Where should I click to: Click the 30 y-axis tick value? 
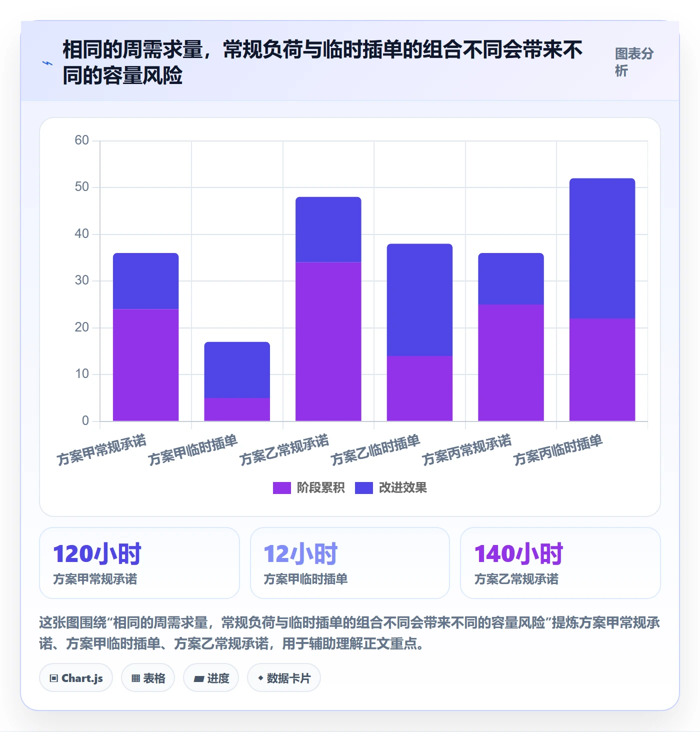[x=82, y=280]
